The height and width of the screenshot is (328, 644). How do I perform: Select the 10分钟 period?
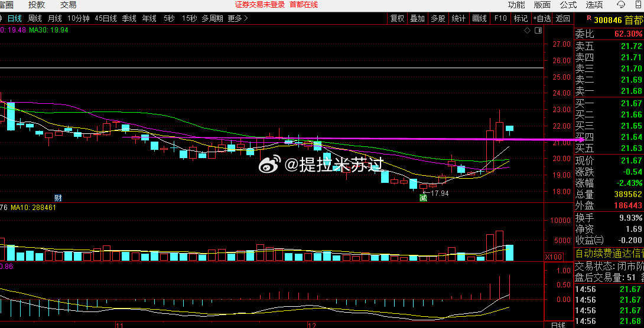click(78, 18)
